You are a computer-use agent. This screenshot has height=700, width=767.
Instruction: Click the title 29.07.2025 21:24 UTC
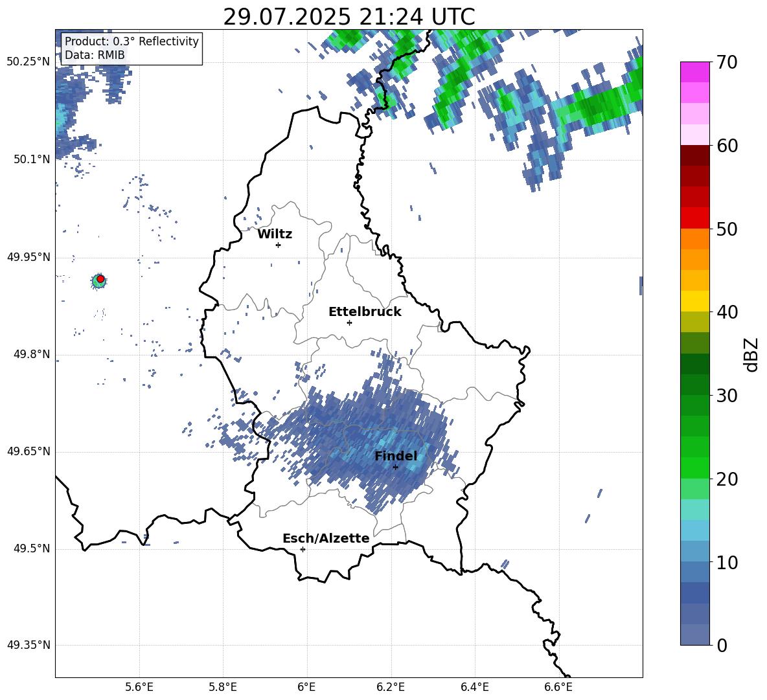point(349,17)
